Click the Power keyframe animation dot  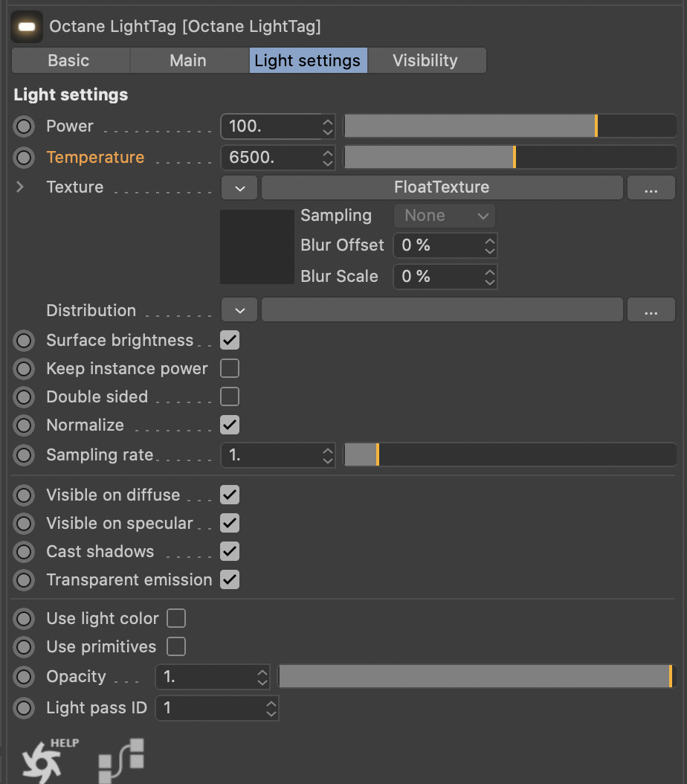pos(25,126)
